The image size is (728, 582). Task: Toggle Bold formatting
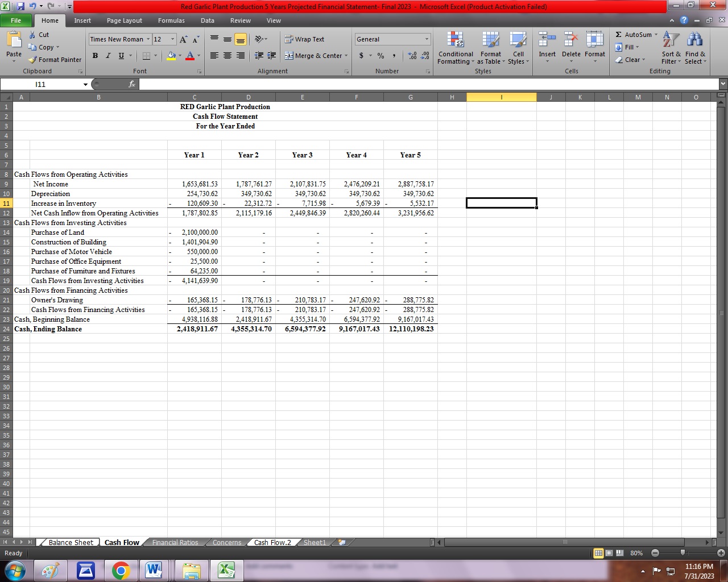[95, 56]
